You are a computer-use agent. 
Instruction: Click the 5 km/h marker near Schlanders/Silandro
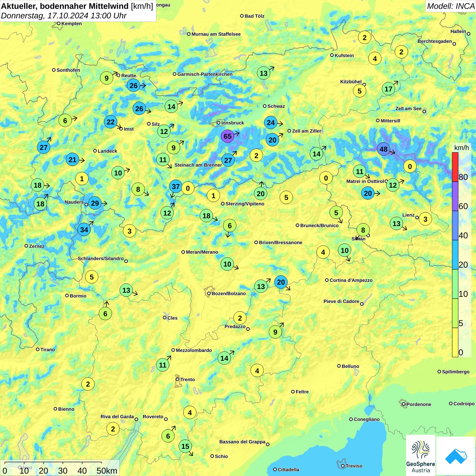(91, 277)
